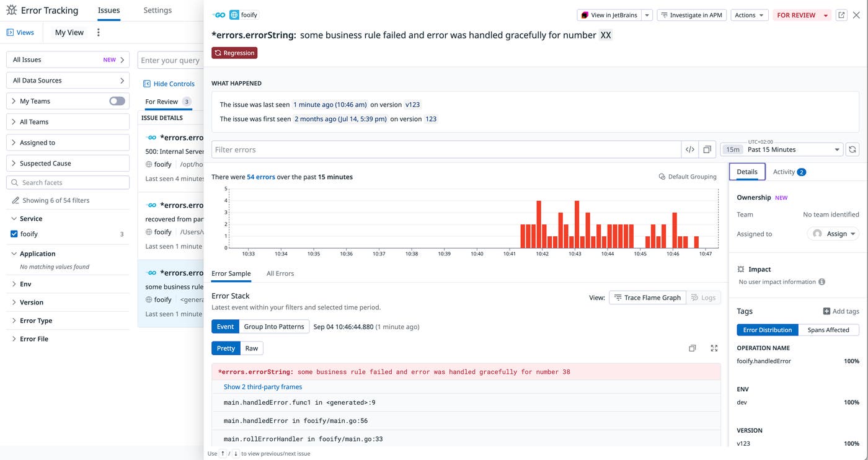Click the Investigate in APM button
This screenshot has width=868, height=460.
coord(691,14)
